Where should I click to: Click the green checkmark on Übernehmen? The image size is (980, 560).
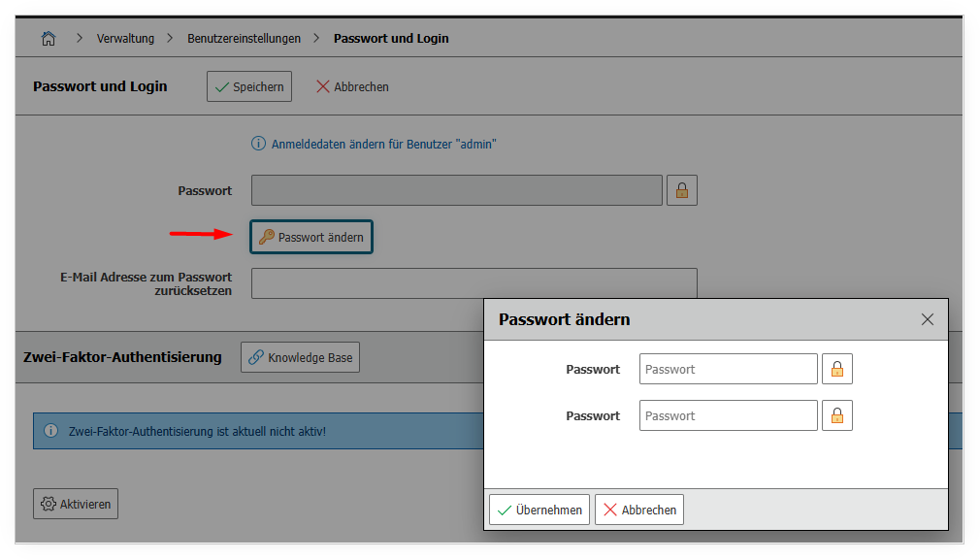coord(505,509)
